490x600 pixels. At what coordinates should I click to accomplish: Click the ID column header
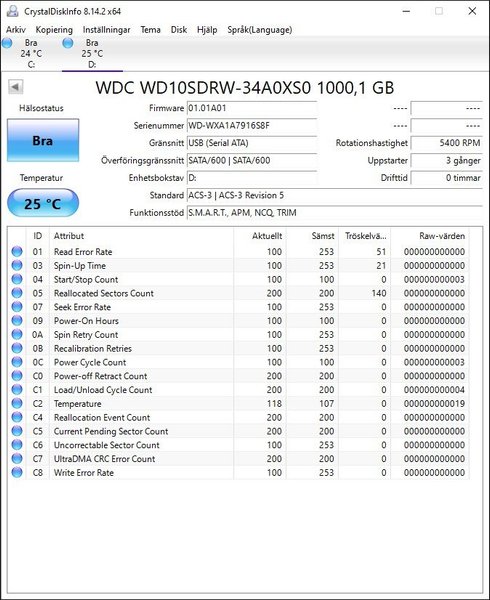tap(37, 236)
